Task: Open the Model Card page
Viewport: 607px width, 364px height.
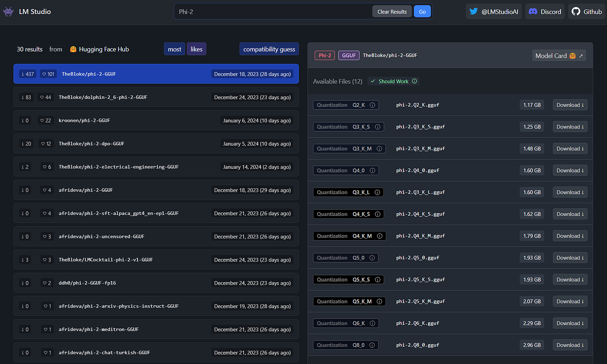Action: tap(555, 56)
